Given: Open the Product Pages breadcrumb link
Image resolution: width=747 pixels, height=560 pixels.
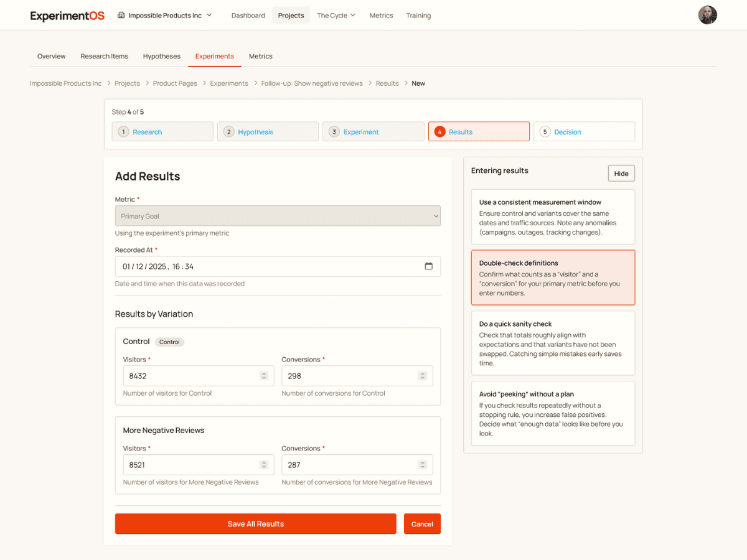Looking at the screenshot, I should 175,83.
